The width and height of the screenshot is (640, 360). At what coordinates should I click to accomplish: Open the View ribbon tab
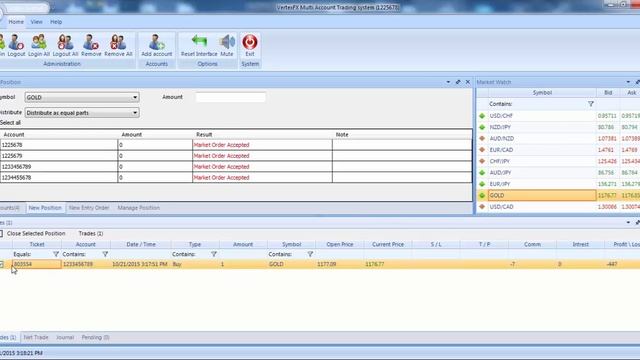pyautogui.click(x=36, y=22)
